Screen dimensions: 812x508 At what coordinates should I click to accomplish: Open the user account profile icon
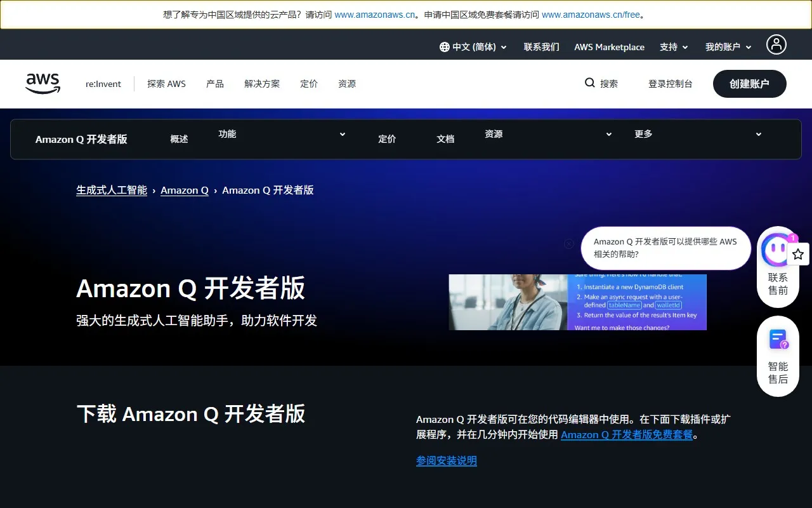click(776, 44)
